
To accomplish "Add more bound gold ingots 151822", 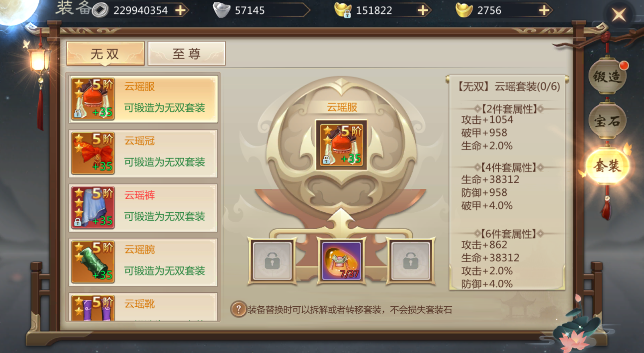I will click(423, 10).
